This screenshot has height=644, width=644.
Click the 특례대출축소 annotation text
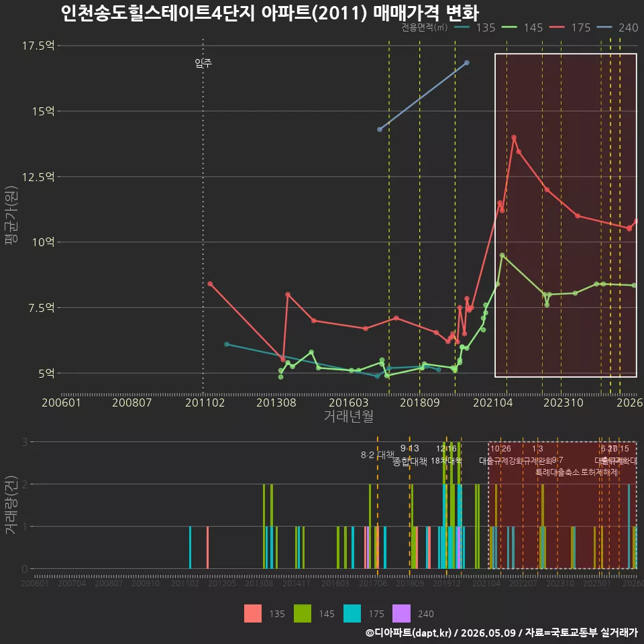(557, 472)
